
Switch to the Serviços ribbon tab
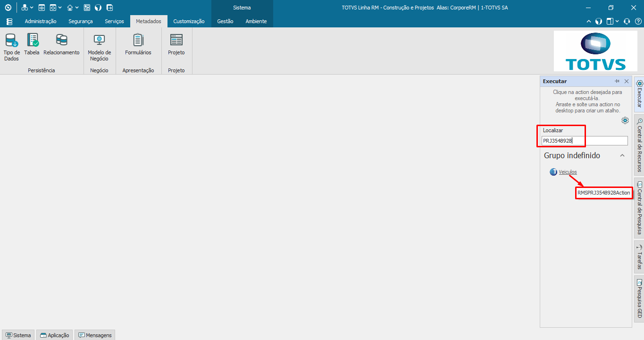[114, 21]
